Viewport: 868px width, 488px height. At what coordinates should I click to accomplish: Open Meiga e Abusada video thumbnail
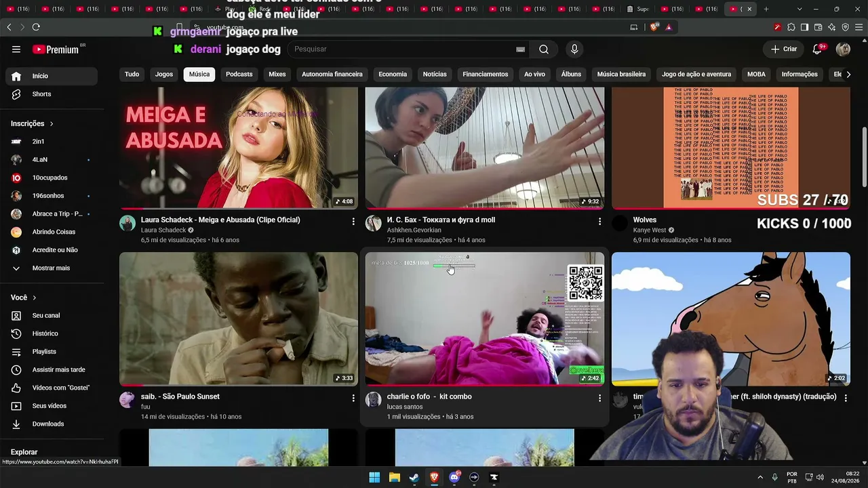pyautogui.click(x=239, y=148)
